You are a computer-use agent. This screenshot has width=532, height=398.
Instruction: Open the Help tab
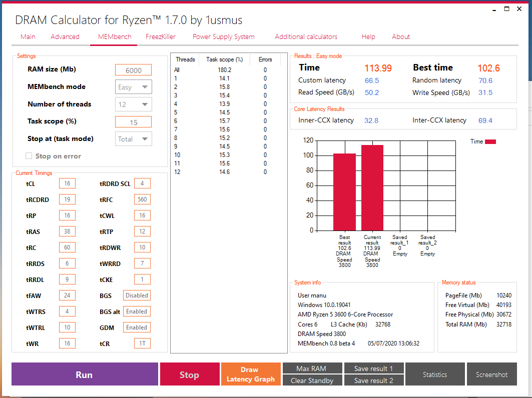368,36
